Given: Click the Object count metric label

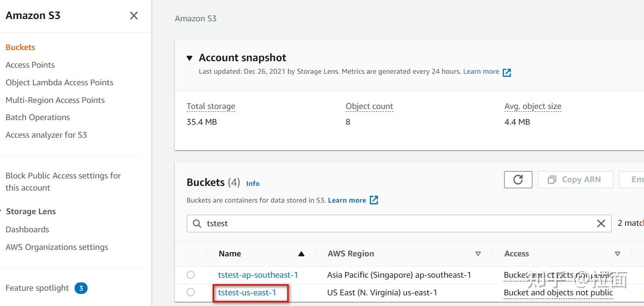Looking at the screenshot, I should [369, 106].
